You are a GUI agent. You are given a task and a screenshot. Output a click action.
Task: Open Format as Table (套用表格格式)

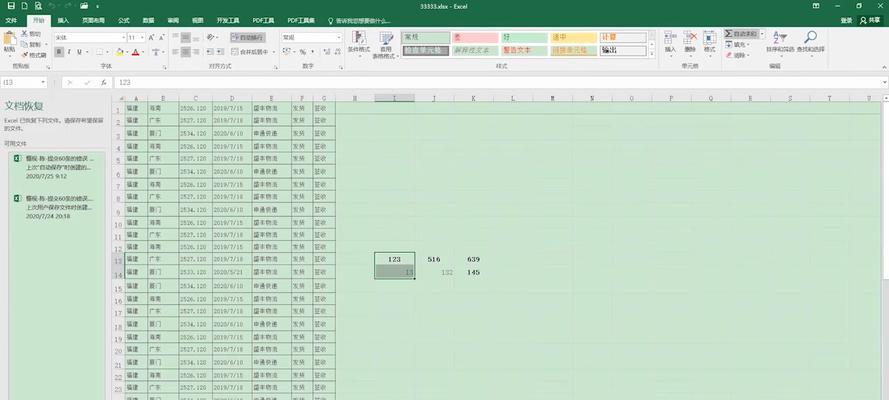coord(386,45)
